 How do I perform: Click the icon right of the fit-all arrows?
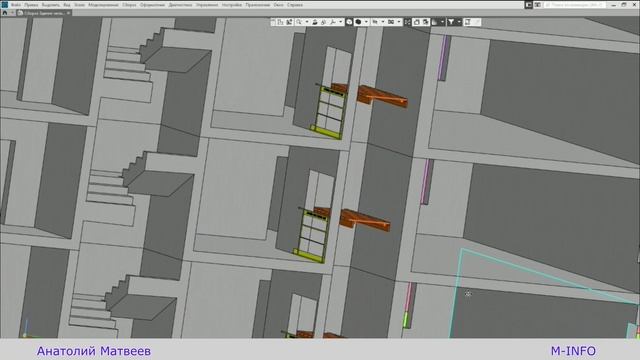click(416, 22)
